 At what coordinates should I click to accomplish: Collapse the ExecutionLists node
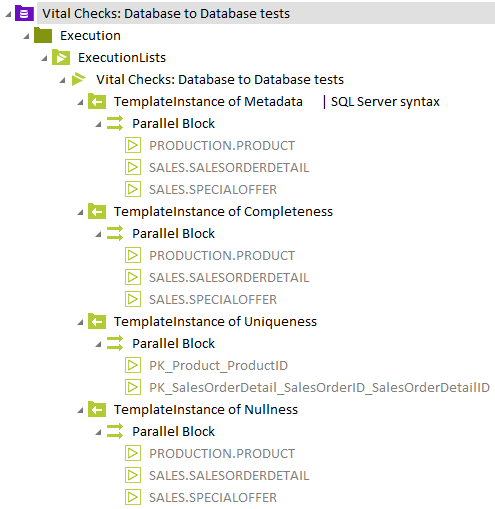tap(44, 58)
